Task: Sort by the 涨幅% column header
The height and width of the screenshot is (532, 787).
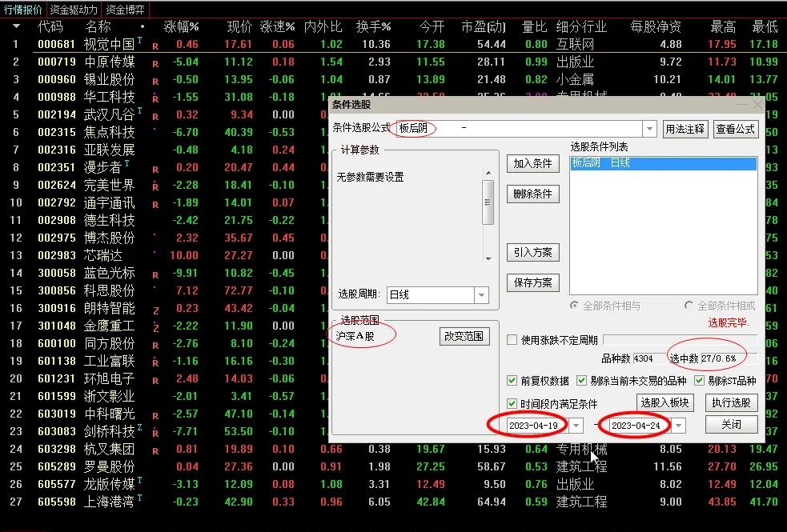Action: 181,26
